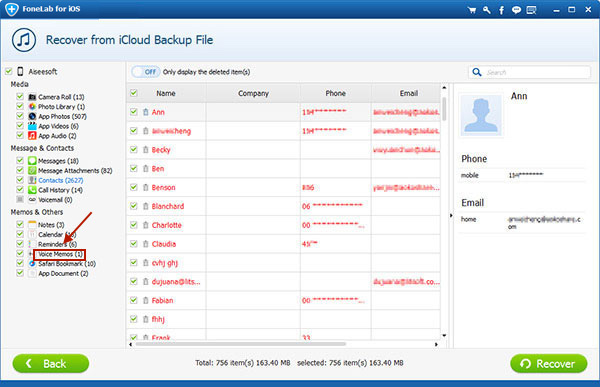Select the Benson contact row
The image size is (600, 387).
[x=284, y=187]
